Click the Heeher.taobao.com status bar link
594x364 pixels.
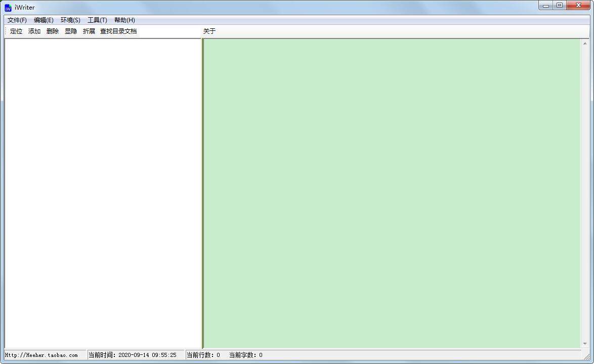click(x=43, y=355)
